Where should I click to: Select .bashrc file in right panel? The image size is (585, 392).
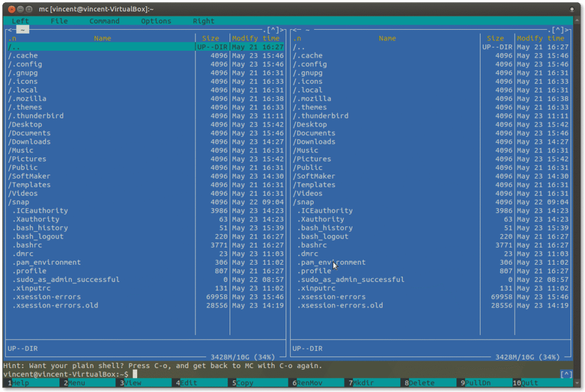312,245
